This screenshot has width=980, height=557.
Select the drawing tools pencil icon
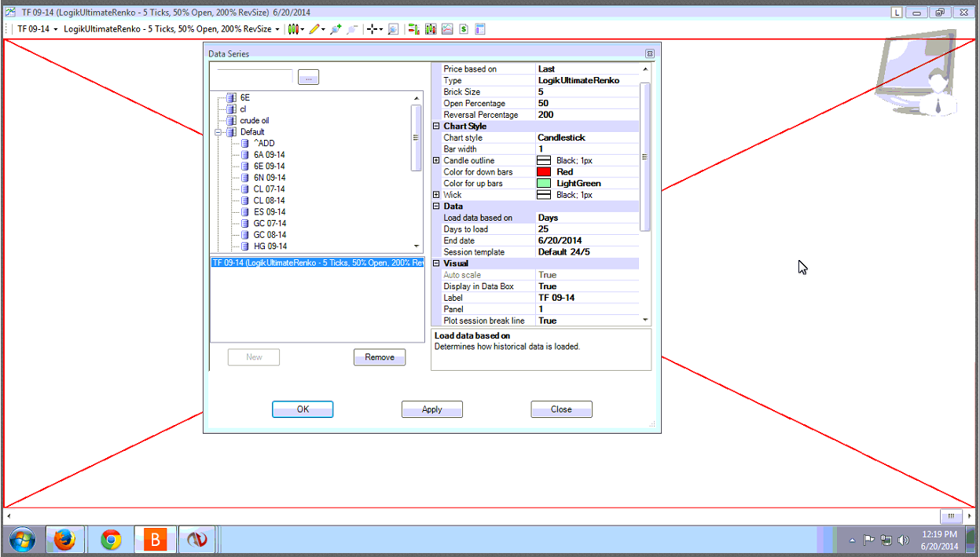[314, 29]
